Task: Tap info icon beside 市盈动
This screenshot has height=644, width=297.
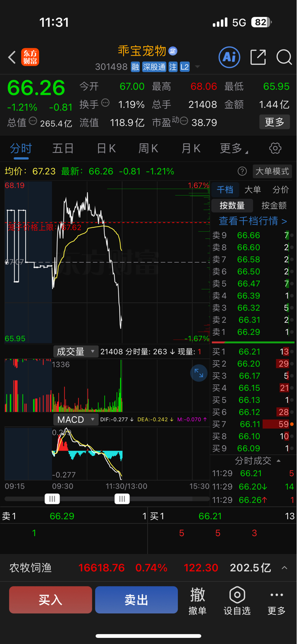Action: click(x=184, y=121)
